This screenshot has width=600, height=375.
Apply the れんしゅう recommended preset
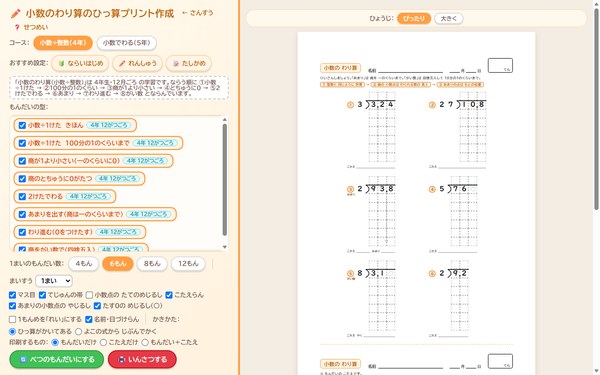click(137, 64)
